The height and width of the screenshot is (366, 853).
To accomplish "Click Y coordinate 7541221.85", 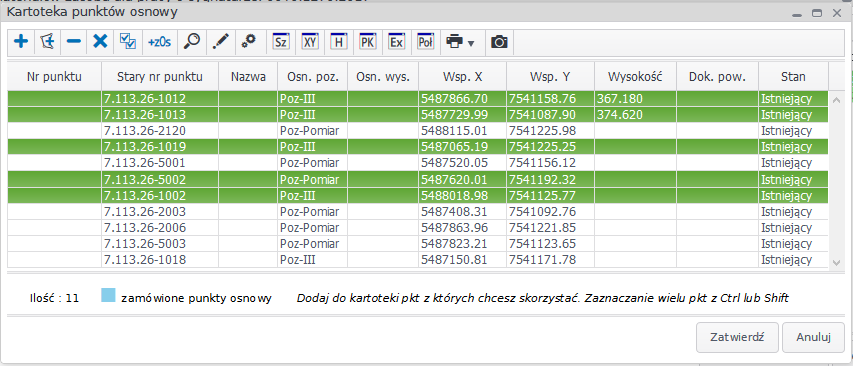I will [542, 227].
